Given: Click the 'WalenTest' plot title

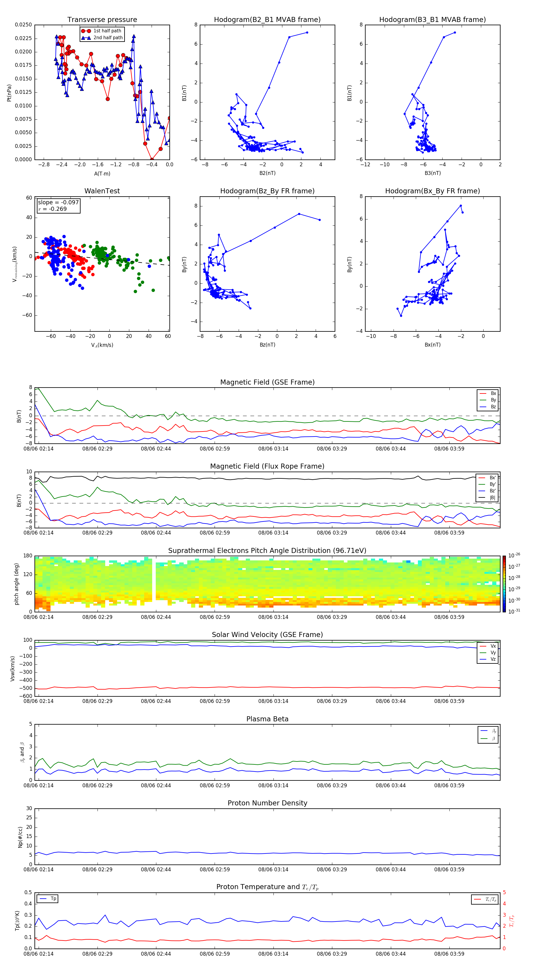Looking at the screenshot, I should (x=102, y=191).
